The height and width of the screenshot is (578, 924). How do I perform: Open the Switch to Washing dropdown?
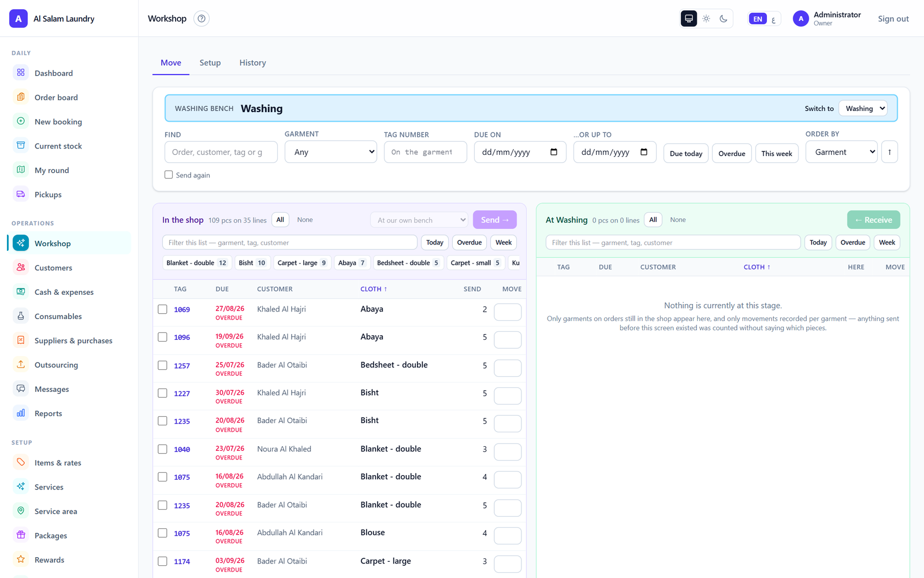click(x=863, y=109)
